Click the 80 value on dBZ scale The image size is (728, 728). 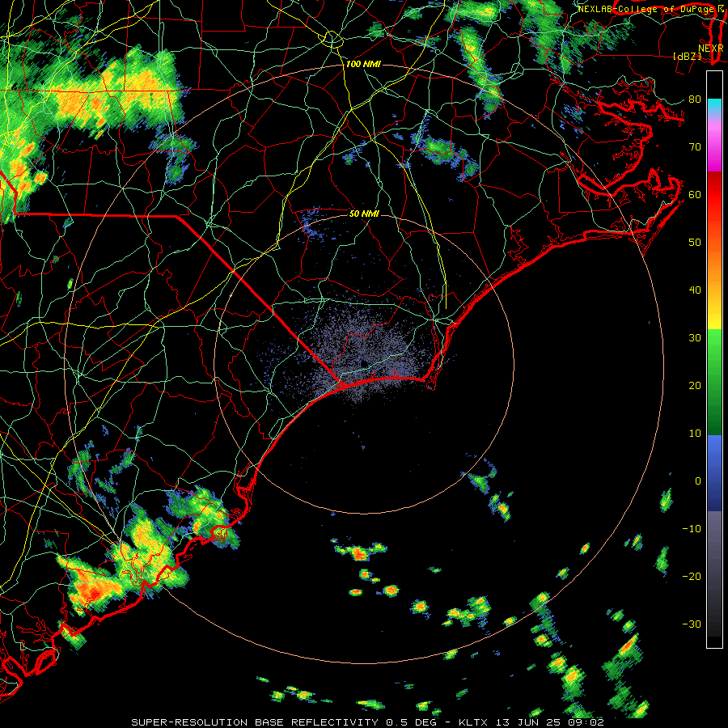695,99
